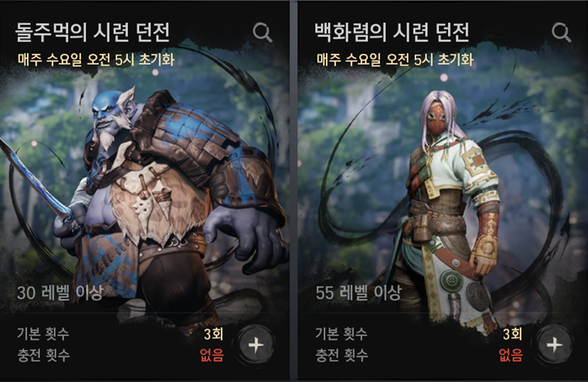588x382 pixels.
Task: Select the 돌주먹의 시련 던전 title
Action: click(93, 32)
